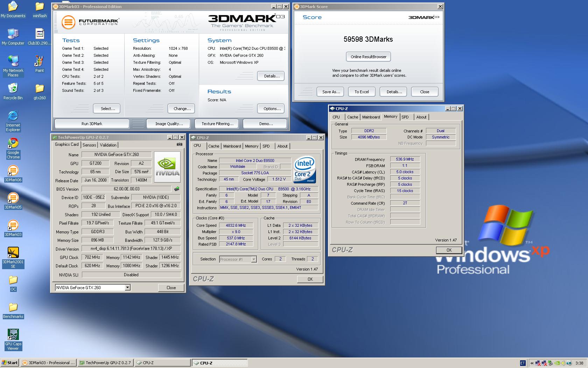Select the GPU-Z BIOS Version field
This screenshot has height=368, width=588.
pos(126,189)
